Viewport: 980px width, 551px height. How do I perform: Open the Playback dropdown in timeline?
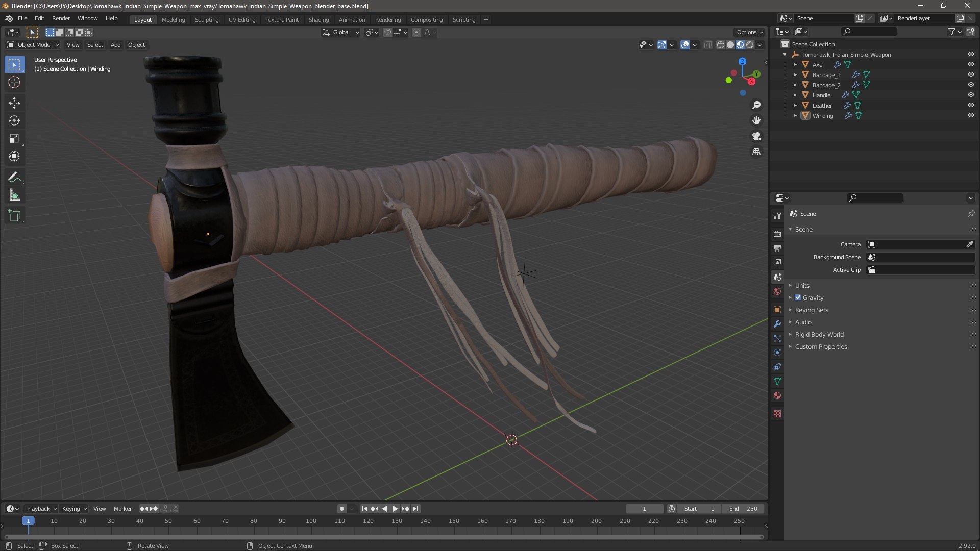(41, 509)
